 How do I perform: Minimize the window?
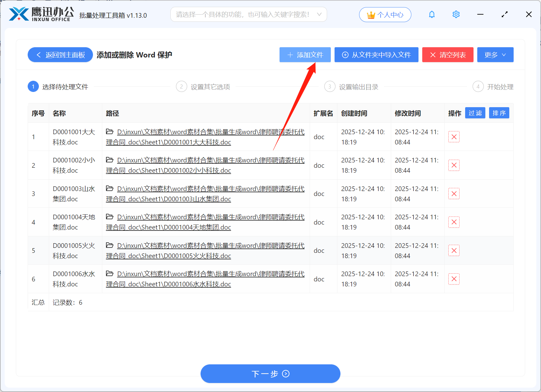(x=480, y=15)
